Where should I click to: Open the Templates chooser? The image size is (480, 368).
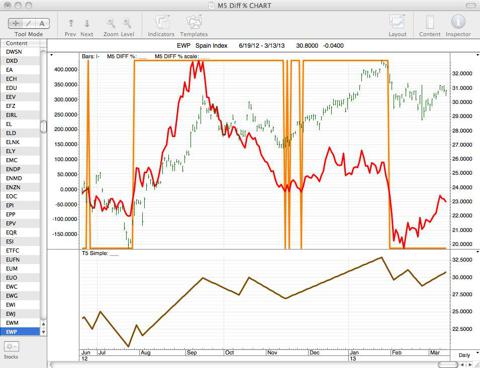tap(194, 26)
